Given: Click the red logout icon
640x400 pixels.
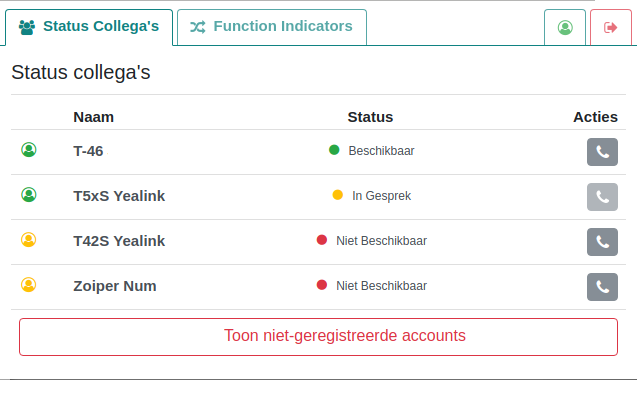Looking at the screenshot, I should pyautogui.click(x=611, y=27).
